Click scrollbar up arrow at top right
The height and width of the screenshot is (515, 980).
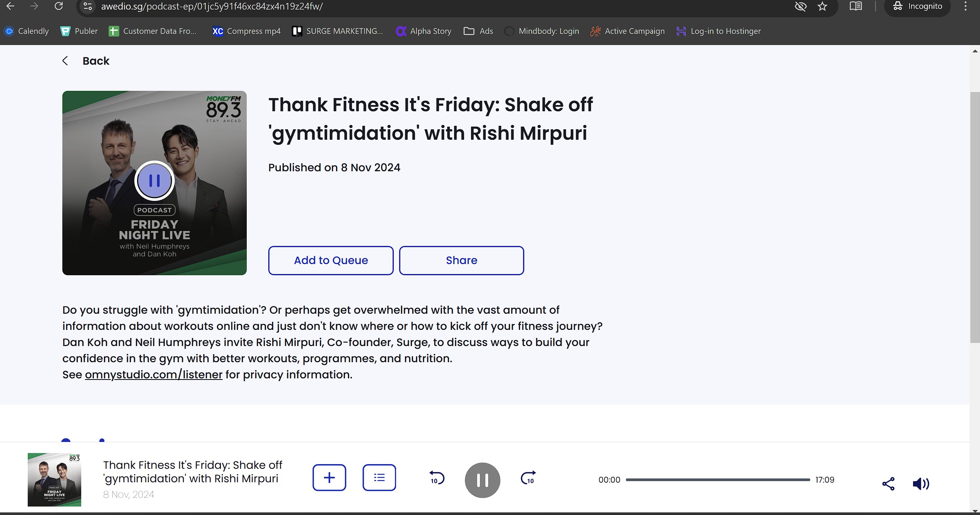coord(975,51)
